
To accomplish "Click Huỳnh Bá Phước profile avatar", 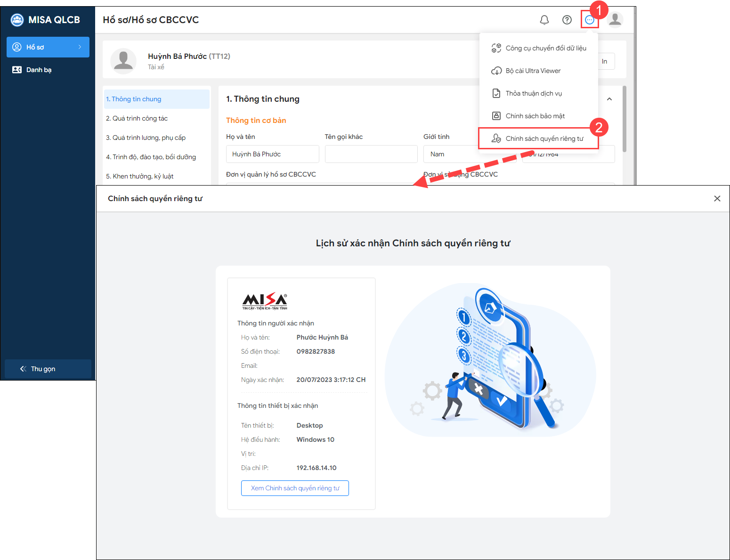I will pyautogui.click(x=123, y=61).
